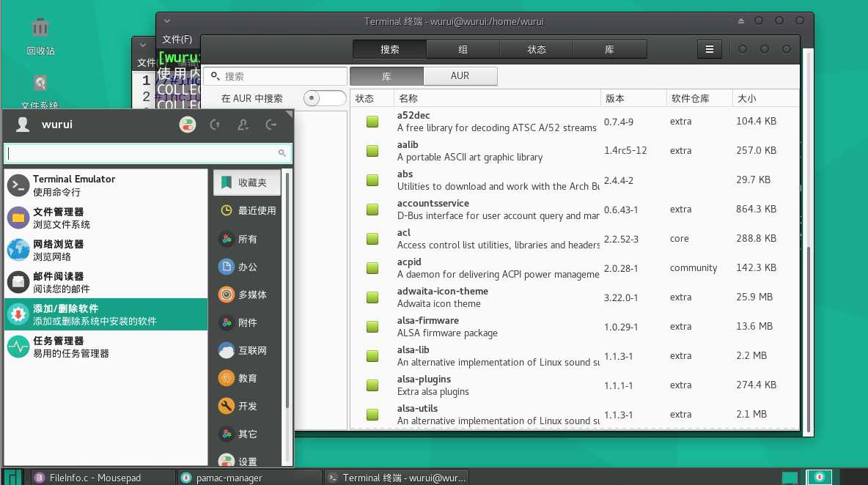Image resolution: width=868 pixels, height=485 pixels.
Task: Select the 多媒体 multimedia category
Action: point(247,295)
